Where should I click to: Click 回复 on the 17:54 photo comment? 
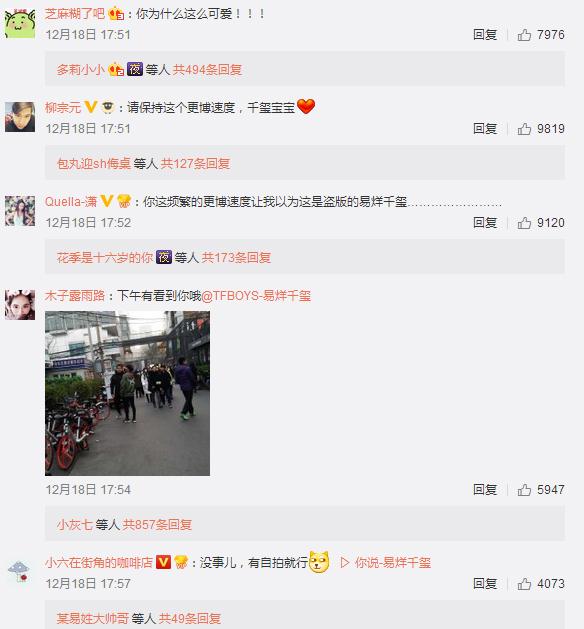point(485,490)
